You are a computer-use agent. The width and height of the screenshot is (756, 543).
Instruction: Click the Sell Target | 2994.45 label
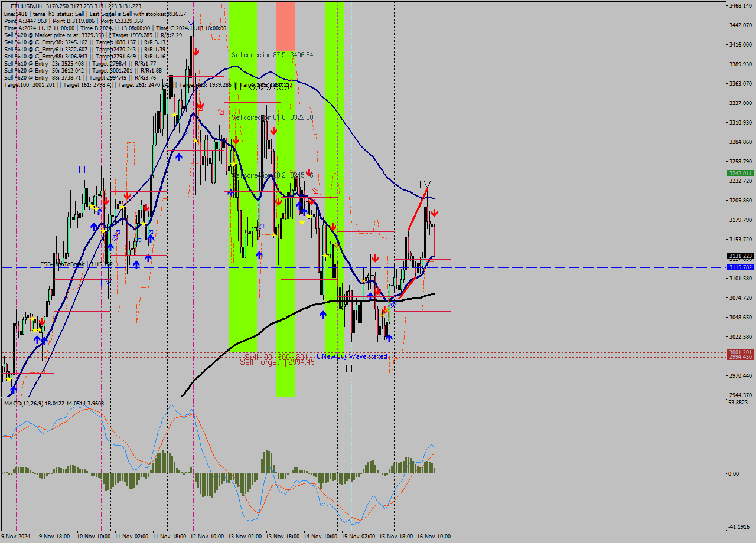(277, 362)
